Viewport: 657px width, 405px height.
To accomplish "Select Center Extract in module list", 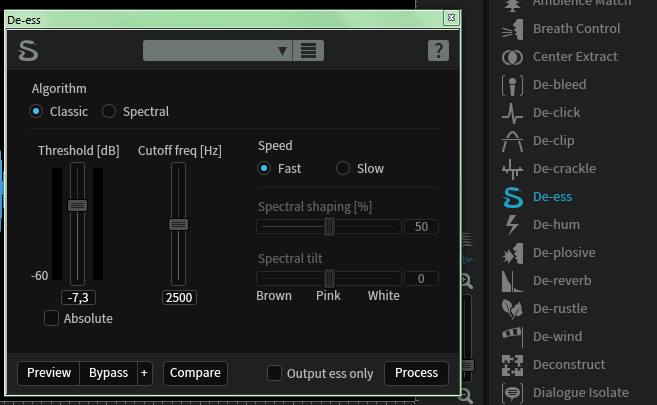I will click(x=575, y=57).
